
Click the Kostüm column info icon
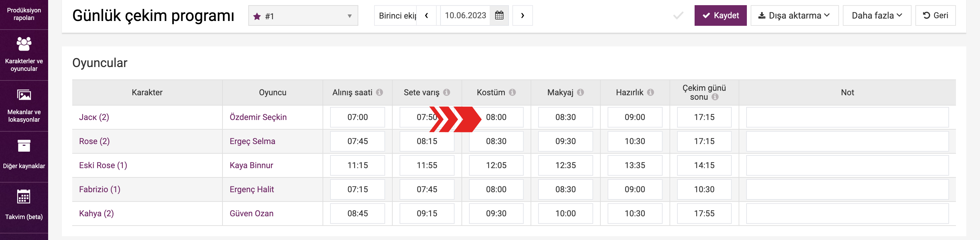512,92
